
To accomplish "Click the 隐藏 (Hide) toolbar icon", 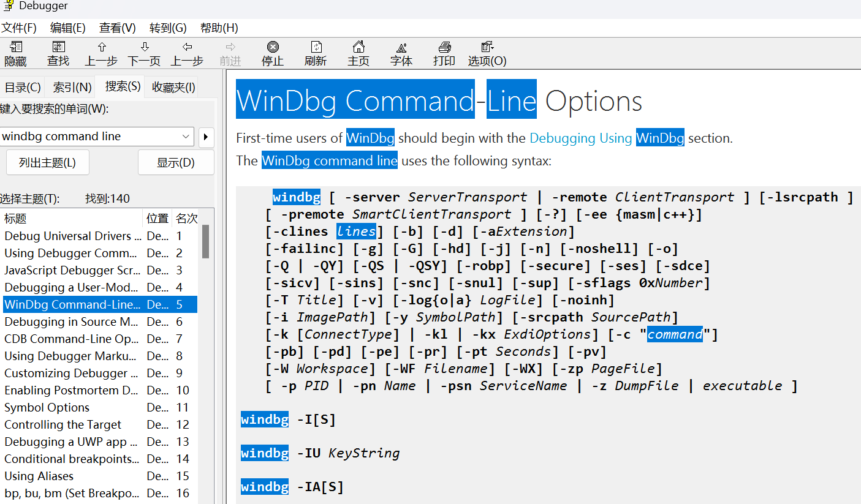I will (15, 54).
